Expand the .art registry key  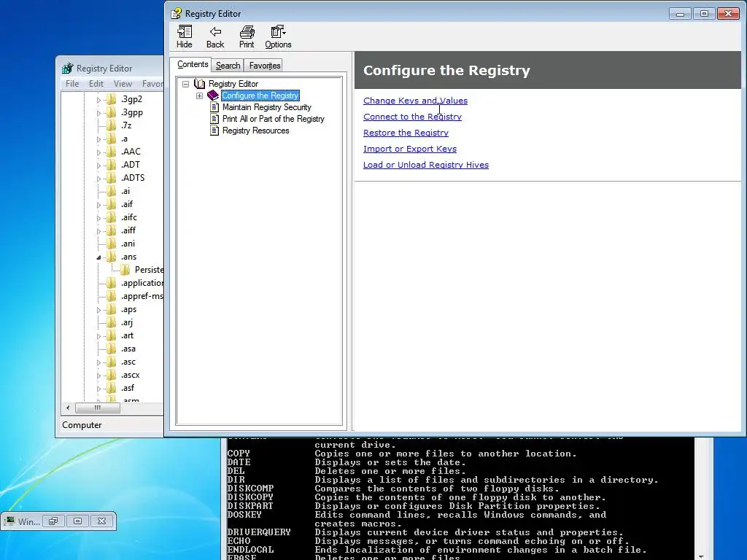click(x=98, y=336)
